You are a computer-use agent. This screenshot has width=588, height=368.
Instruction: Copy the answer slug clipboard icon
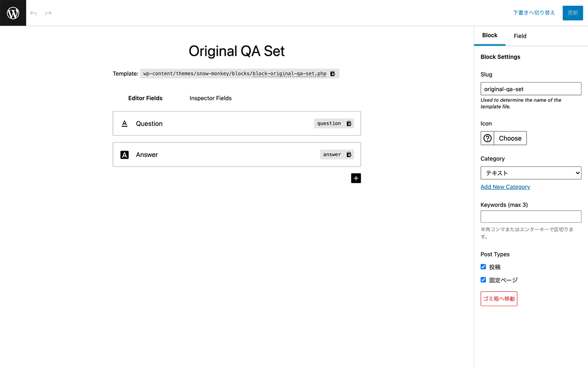click(349, 155)
